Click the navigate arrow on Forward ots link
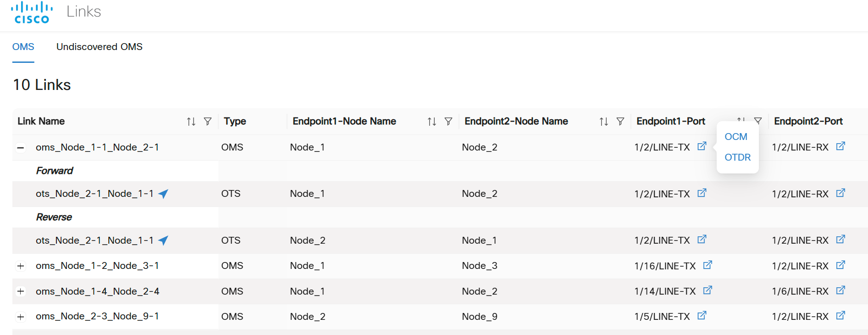Viewport: 868px width, 335px height. coord(163,194)
